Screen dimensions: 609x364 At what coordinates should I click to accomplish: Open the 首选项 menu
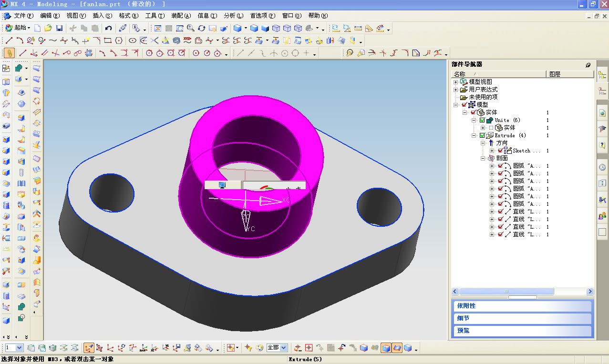point(263,16)
